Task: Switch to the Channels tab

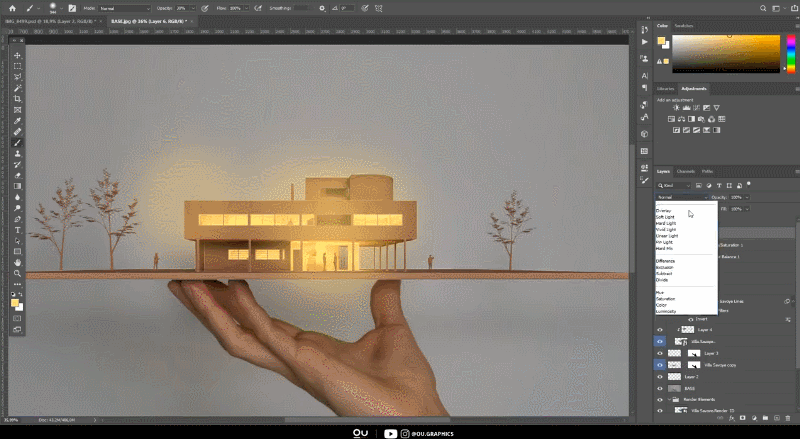Action: 686,171
